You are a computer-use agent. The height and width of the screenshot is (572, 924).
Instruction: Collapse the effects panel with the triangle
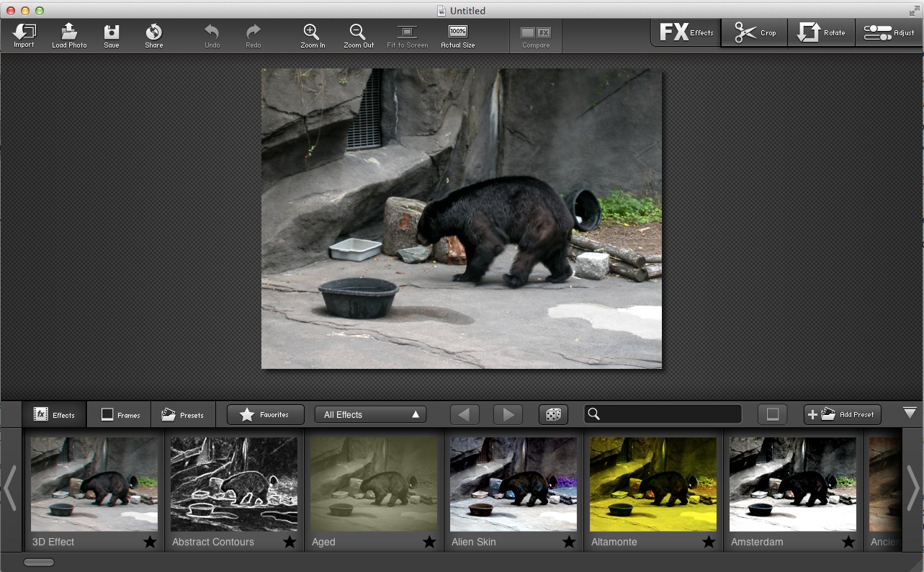pos(910,413)
